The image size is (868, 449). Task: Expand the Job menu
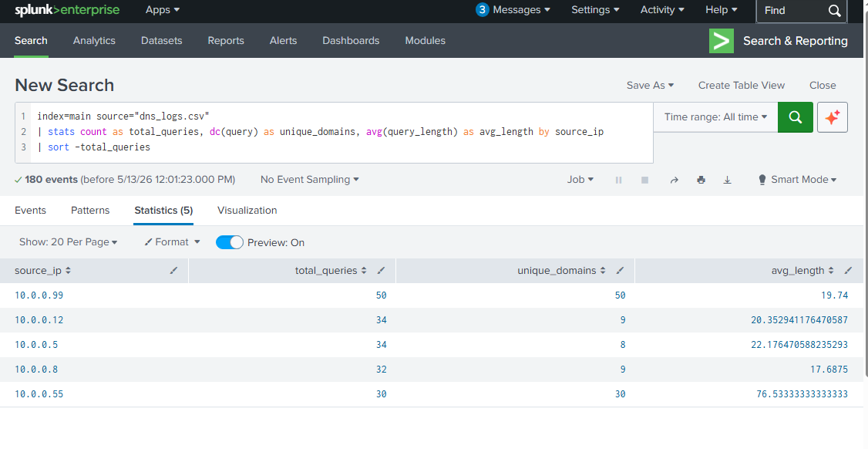(580, 180)
